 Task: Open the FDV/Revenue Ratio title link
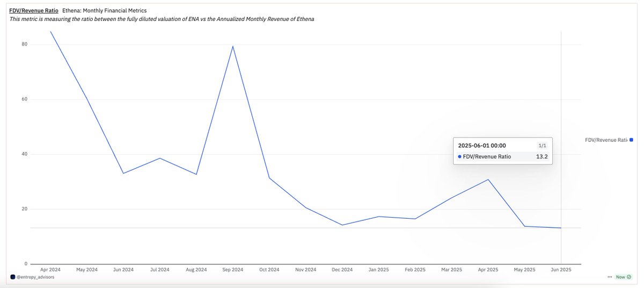point(34,11)
